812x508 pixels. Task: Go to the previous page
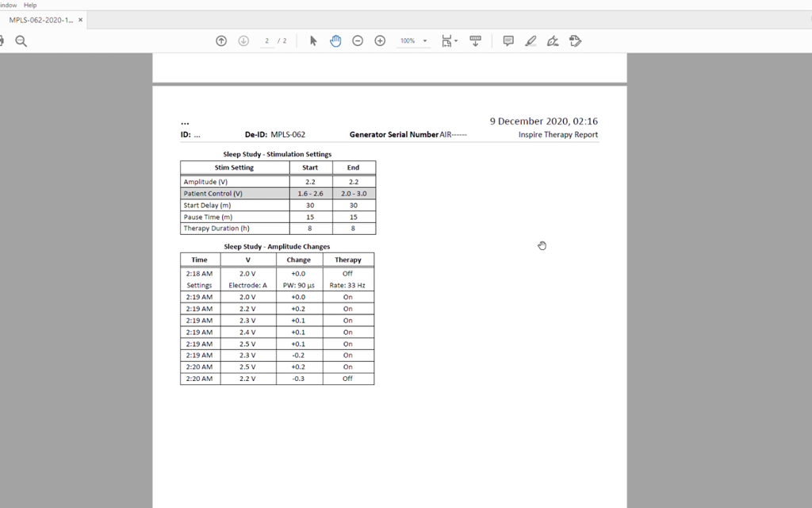221,41
